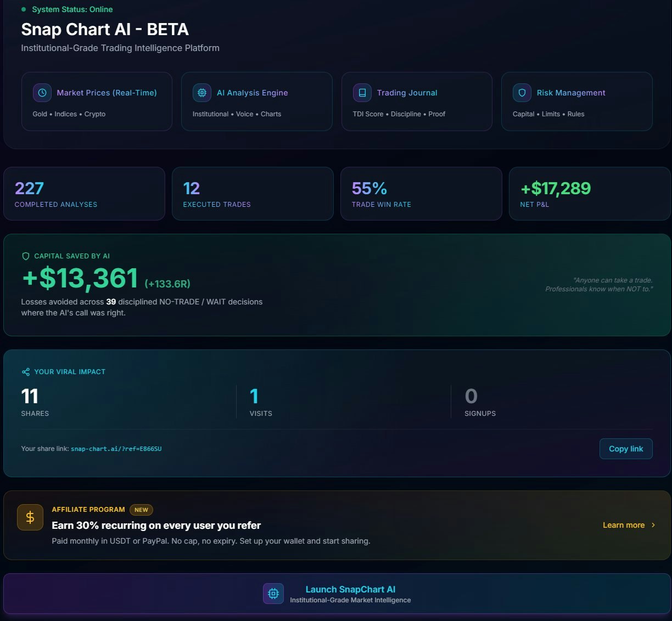Click the Risk Management shield icon
672x621 pixels.
(522, 93)
